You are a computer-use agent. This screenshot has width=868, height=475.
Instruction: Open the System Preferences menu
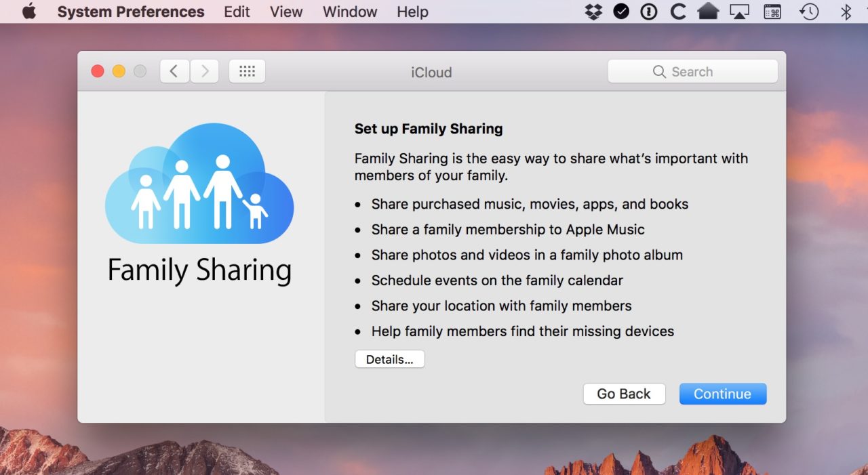pos(131,12)
